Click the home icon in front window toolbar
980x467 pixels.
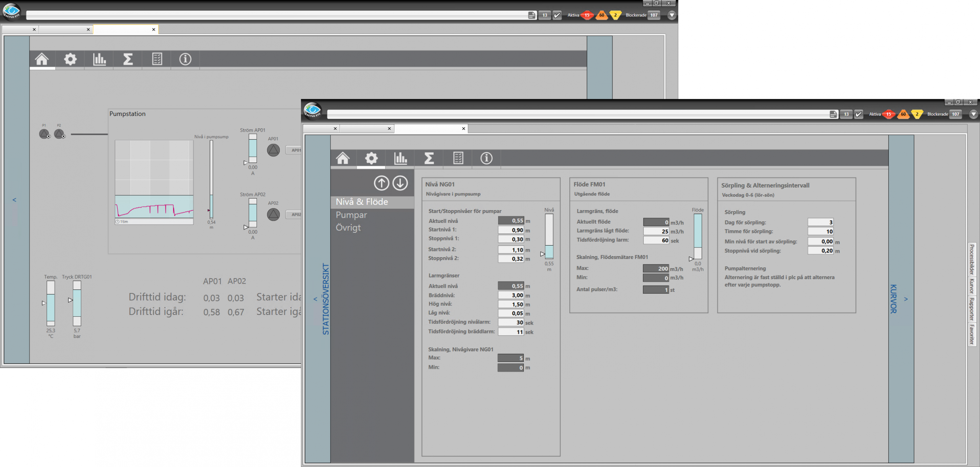[x=343, y=158]
